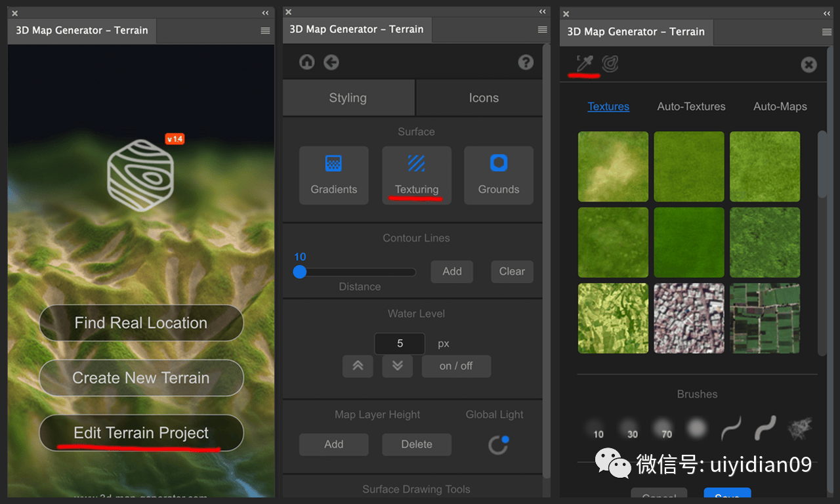Select the dense city rooftops texture
The image size is (840, 504).
(x=689, y=318)
